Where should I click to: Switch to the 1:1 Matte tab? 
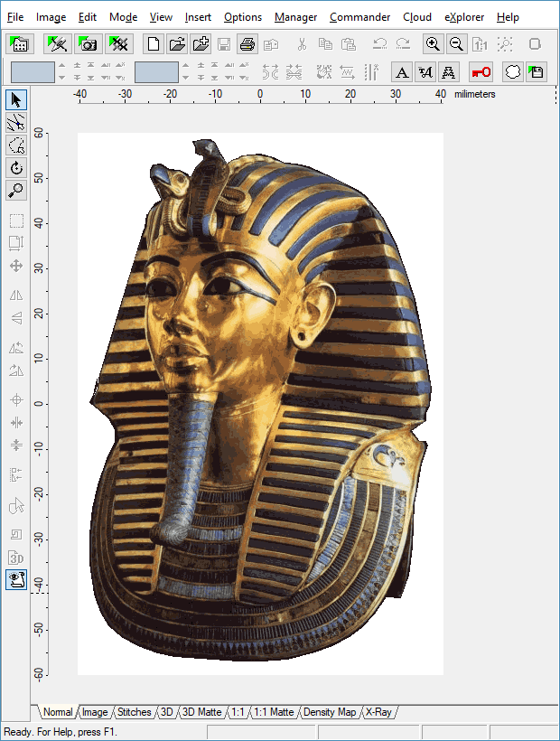(x=274, y=712)
